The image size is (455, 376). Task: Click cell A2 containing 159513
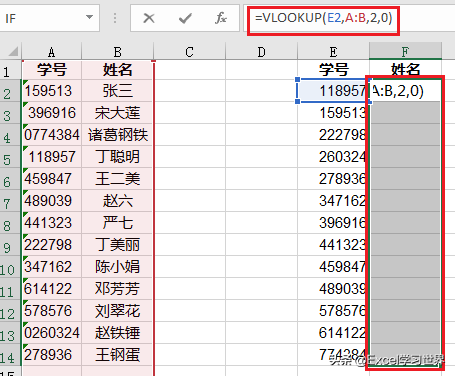point(52,91)
